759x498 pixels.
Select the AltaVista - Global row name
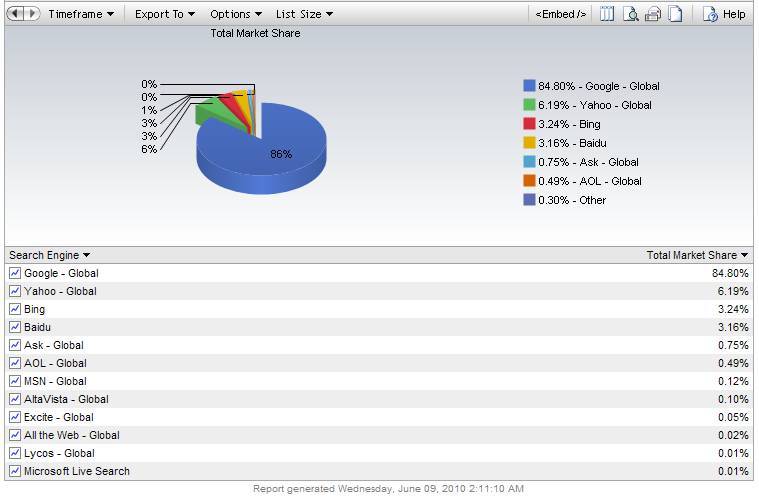(x=66, y=399)
